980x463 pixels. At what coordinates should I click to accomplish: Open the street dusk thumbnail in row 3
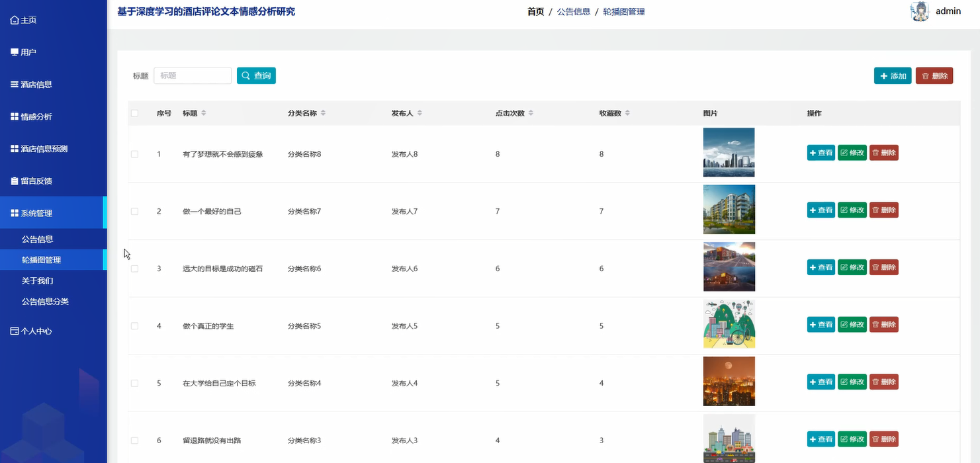click(729, 267)
